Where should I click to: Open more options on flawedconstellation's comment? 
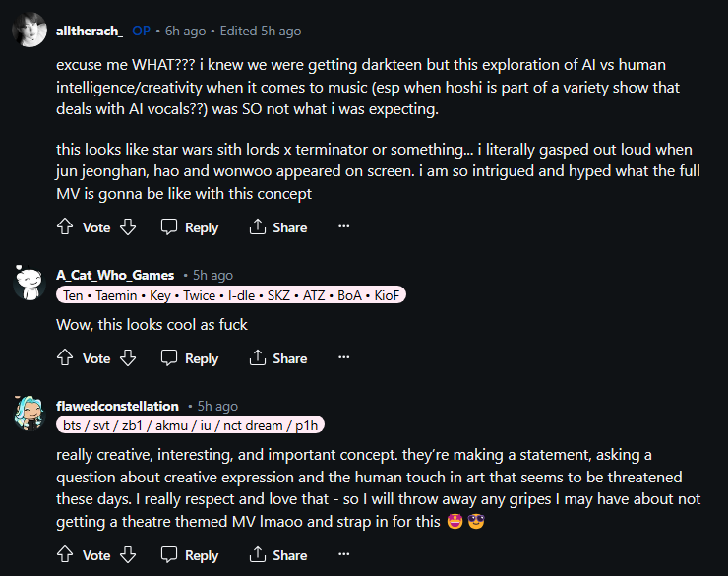point(343,555)
